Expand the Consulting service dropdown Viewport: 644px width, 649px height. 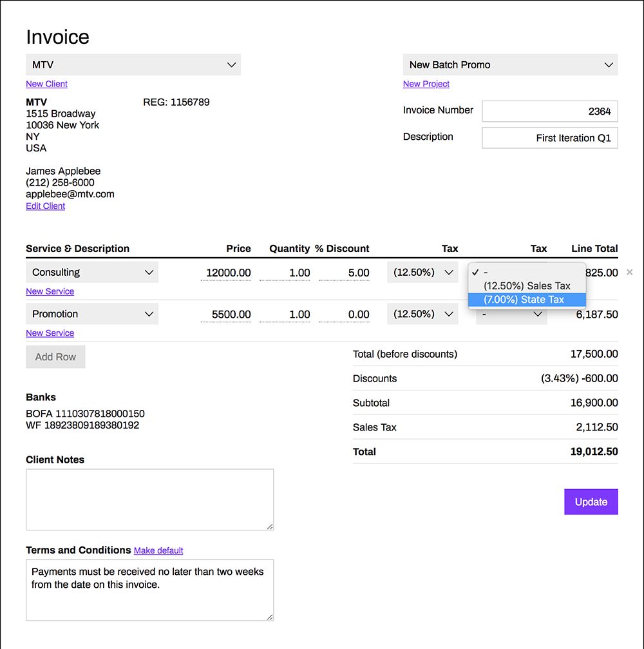tap(91, 271)
